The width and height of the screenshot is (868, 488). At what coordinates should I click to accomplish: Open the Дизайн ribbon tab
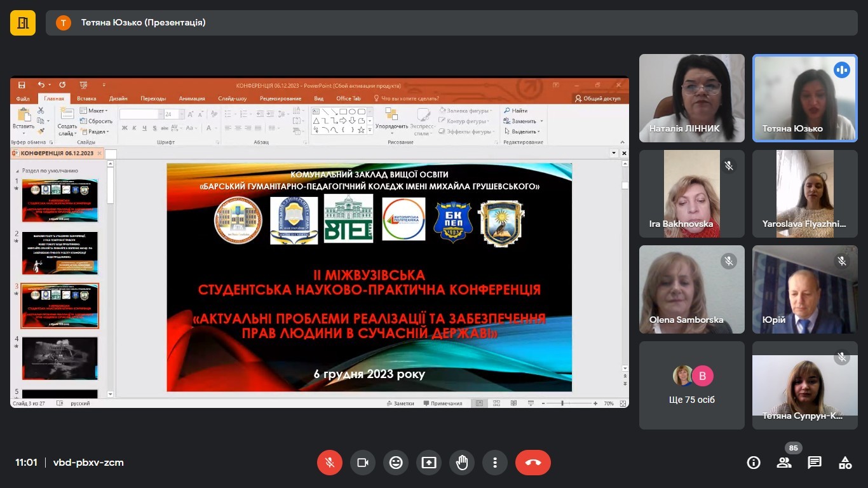click(118, 98)
